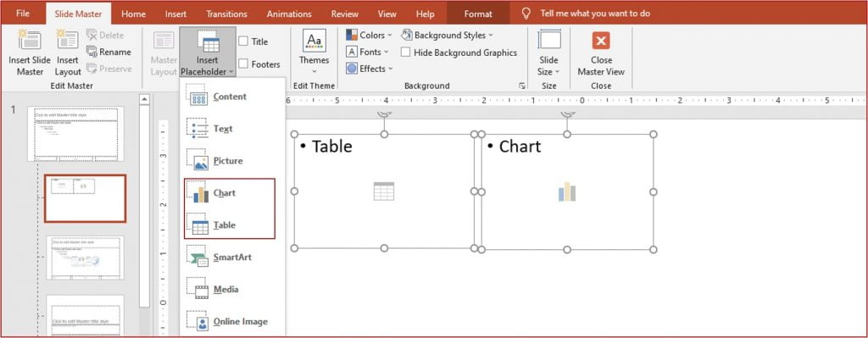The width and height of the screenshot is (868, 338).
Task: Switch to the Transitions tab
Action: click(x=226, y=14)
